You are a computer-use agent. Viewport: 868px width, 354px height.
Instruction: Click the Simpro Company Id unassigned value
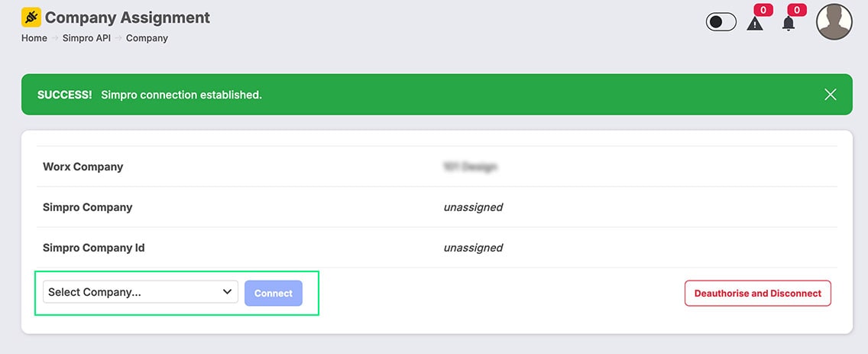473,248
